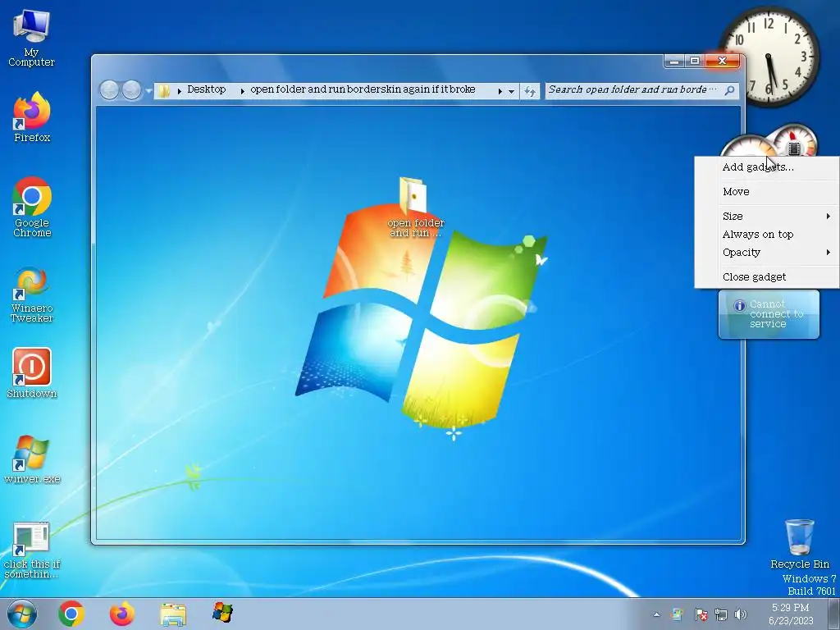Minimize the Explorer window
840x630 pixels.
pos(674,61)
